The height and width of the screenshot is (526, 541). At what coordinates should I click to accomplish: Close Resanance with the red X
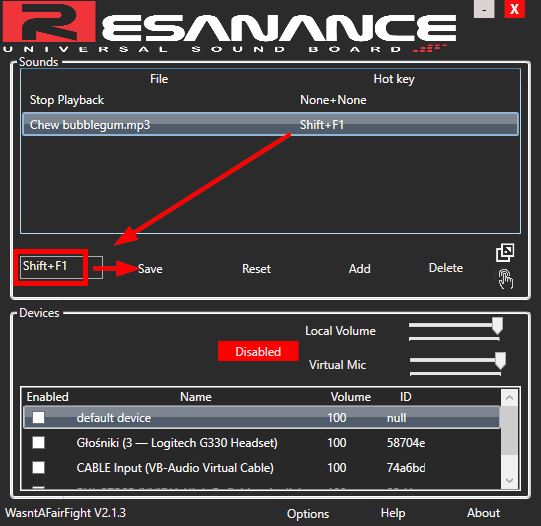(514, 9)
